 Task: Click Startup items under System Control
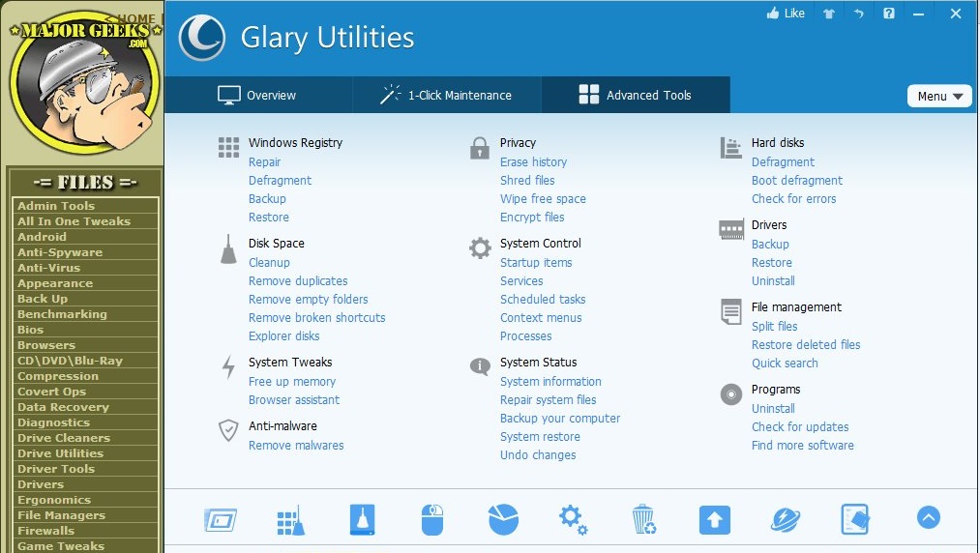tap(536, 262)
